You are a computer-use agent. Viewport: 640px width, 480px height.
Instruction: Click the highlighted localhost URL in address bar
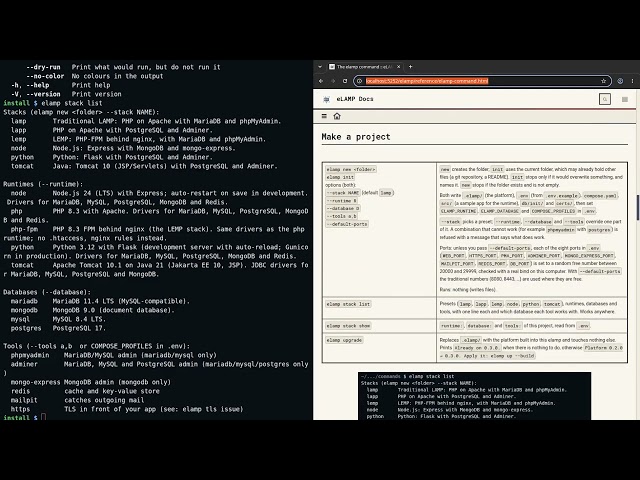pos(427,81)
